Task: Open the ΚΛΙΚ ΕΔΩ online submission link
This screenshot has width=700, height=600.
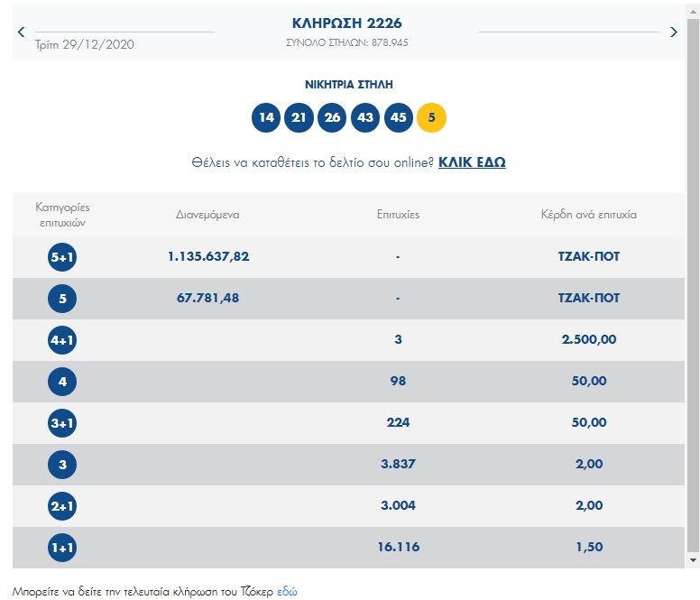Action: [x=472, y=163]
